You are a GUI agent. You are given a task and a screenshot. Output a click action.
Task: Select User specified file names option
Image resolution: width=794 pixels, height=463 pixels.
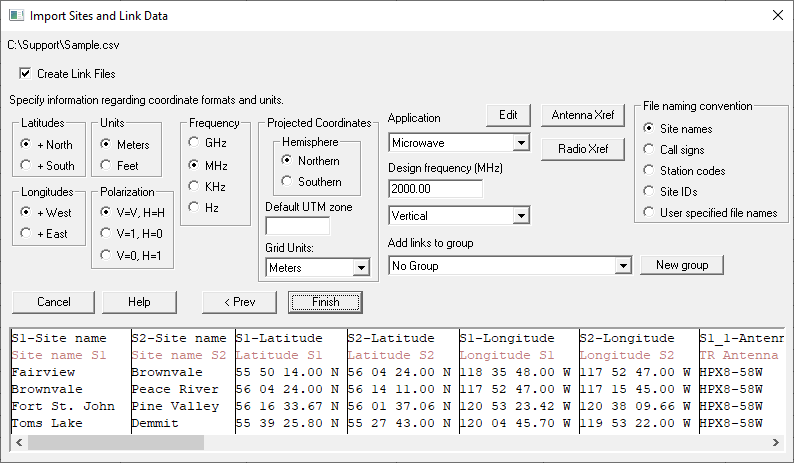pyautogui.click(x=650, y=212)
